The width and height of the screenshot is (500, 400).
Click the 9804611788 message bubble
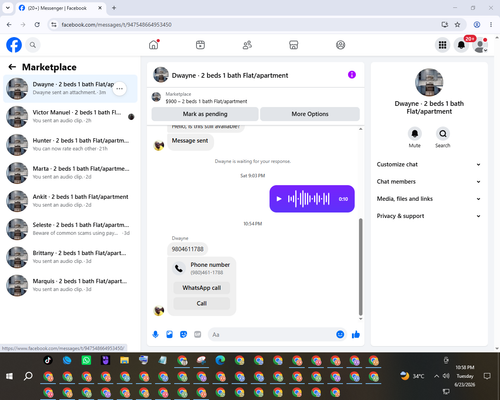click(x=187, y=249)
